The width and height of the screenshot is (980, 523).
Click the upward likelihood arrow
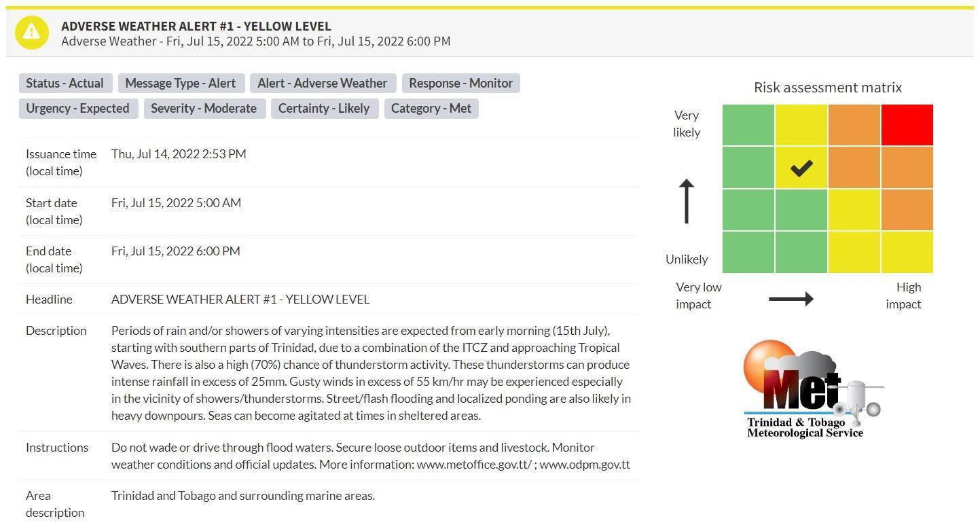click(x=687, y=201)
